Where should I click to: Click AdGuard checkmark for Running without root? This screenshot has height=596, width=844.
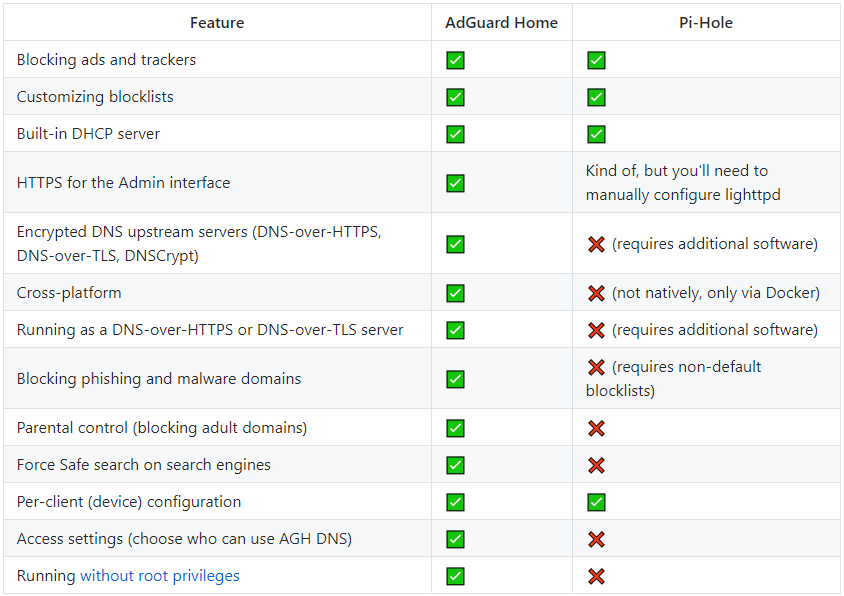tap(455, 576)
